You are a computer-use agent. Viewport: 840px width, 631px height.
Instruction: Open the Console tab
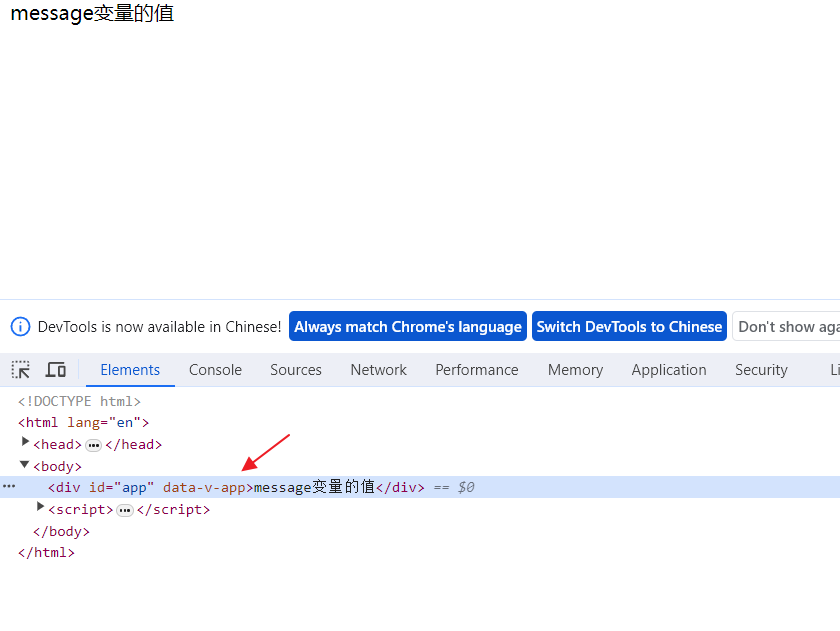pyautogui.click(x=215, y=370)
